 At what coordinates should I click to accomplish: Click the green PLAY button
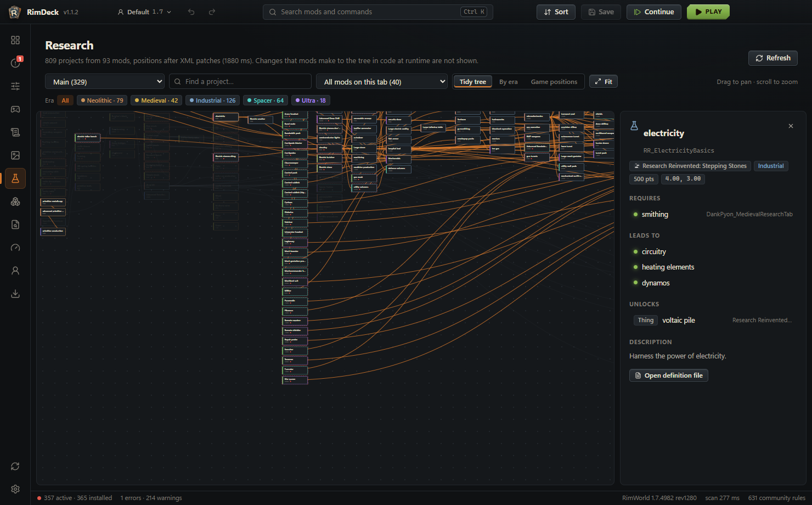(708, 12)
